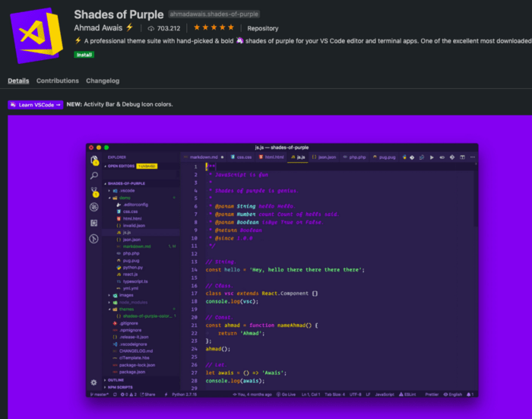This screenshot has width=532, height=419.
Task: Click Ln 1, Col 1 in preview status bar
Action: coord(311,395)
